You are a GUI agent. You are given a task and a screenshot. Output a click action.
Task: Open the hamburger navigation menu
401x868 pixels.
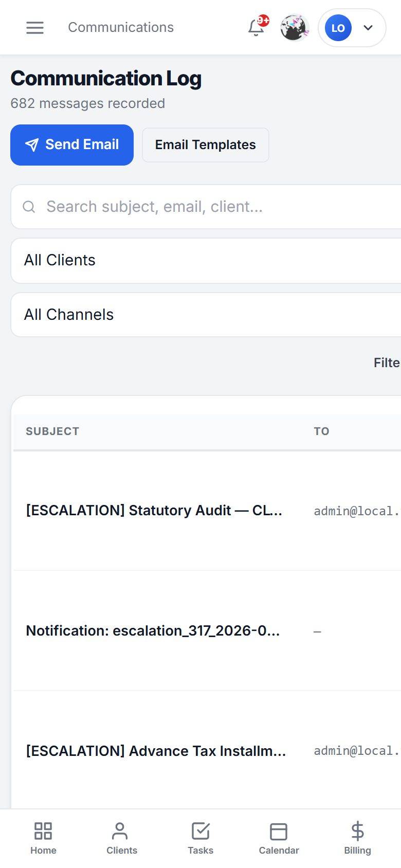click(35, 27)
